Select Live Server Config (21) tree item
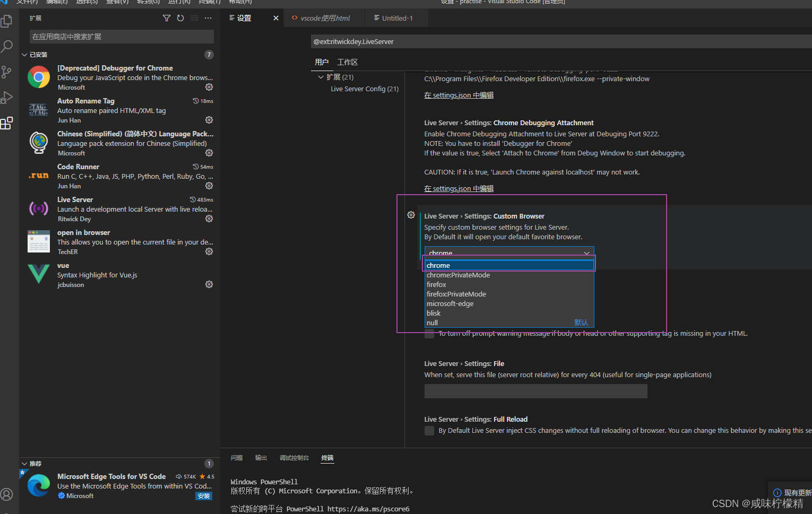 click(365, 89)
